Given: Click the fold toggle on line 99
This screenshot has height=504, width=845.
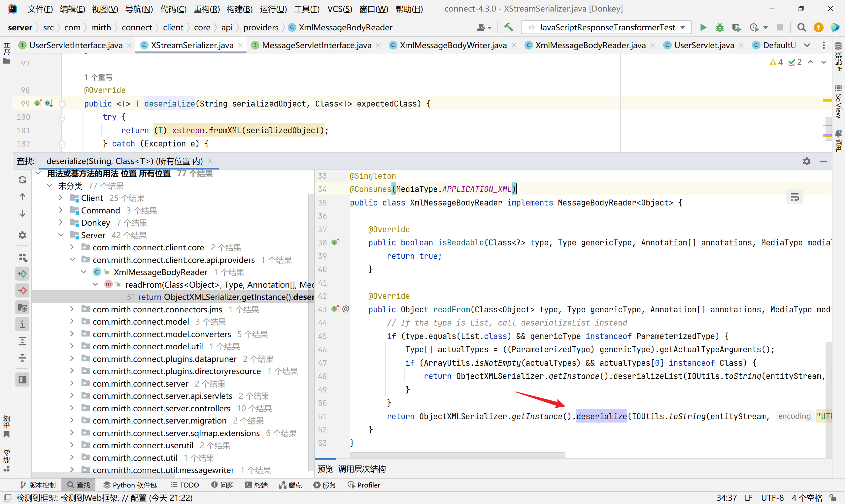Looking at the screenshot, I should tap(62, 104).
